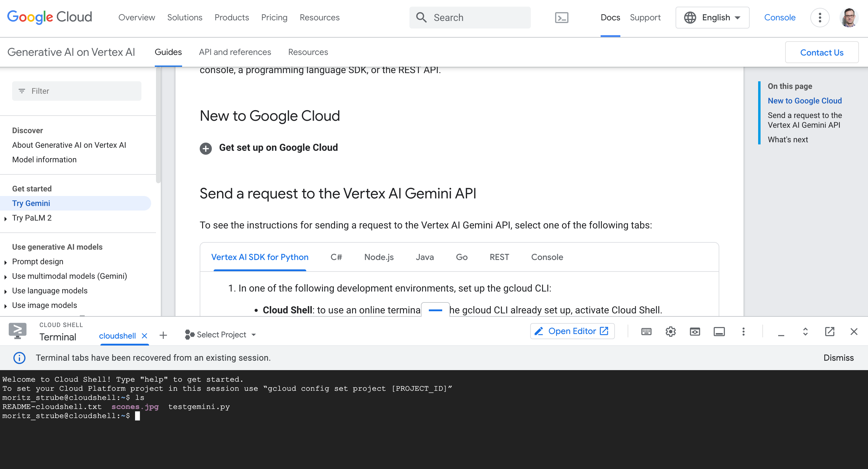Expand Use multimodal models (Gemini) section

pyautogui.click(x=6, y=277)
